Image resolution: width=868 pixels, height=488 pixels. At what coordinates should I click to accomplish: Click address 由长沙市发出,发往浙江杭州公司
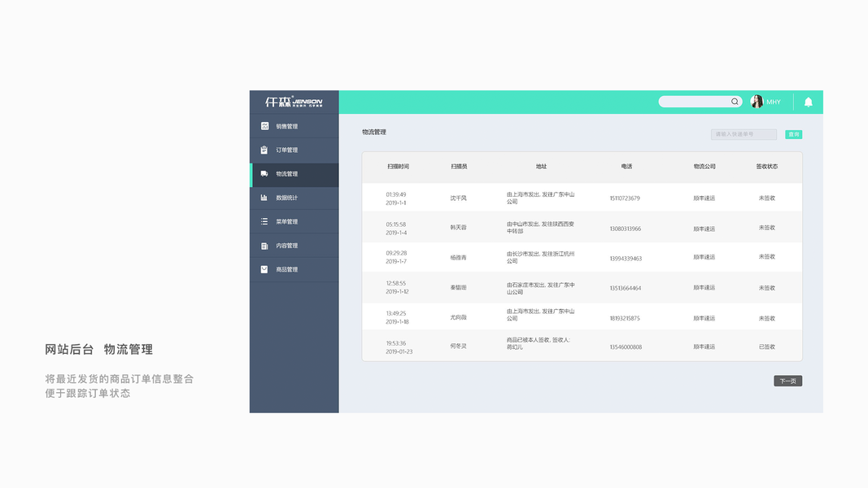point(540,257)
